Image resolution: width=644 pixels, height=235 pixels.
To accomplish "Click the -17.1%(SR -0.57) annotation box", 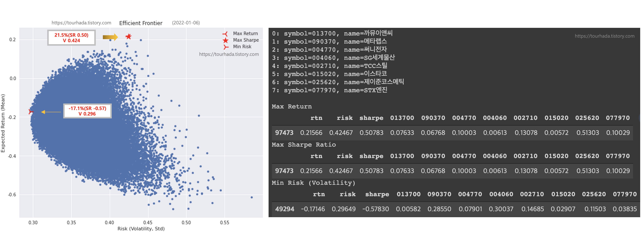I will tap(87, 111).
